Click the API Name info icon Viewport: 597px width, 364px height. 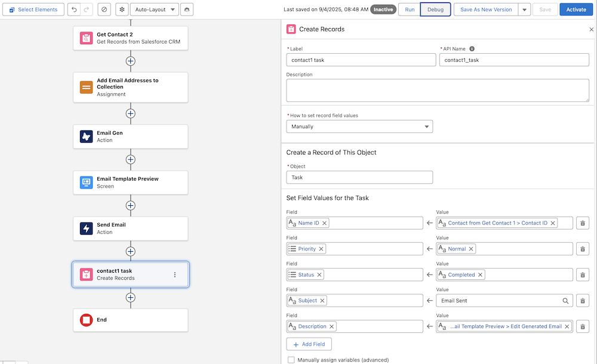[x=472, y=49]
